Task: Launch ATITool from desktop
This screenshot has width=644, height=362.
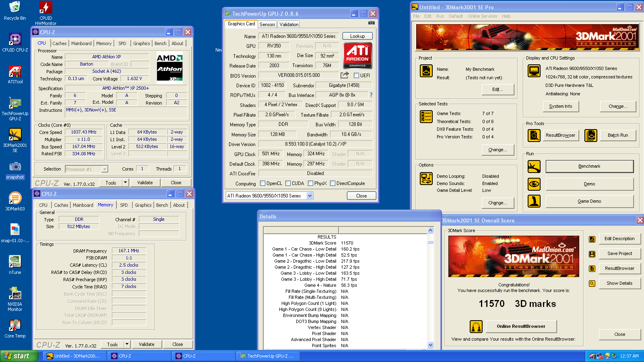Action: tap(15, 74)
